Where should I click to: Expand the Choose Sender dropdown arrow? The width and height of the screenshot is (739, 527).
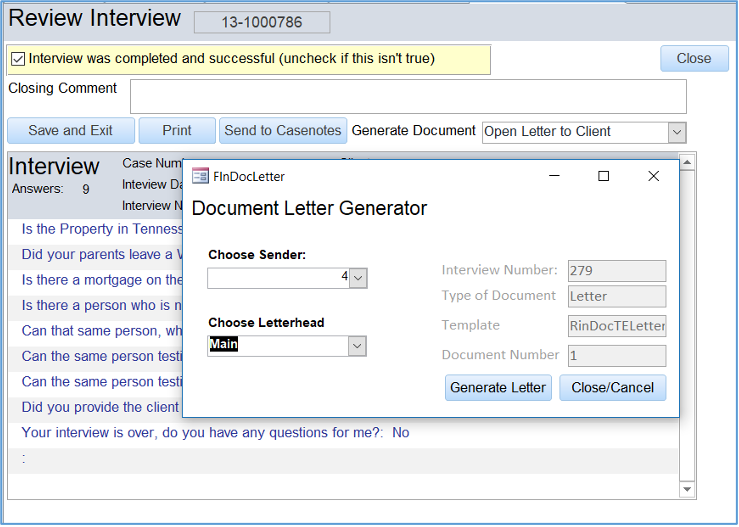coord(358,278)
